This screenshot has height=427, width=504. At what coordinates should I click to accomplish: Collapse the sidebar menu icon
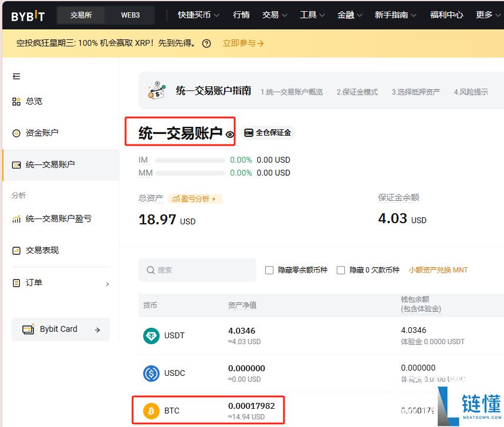[16, 76]
